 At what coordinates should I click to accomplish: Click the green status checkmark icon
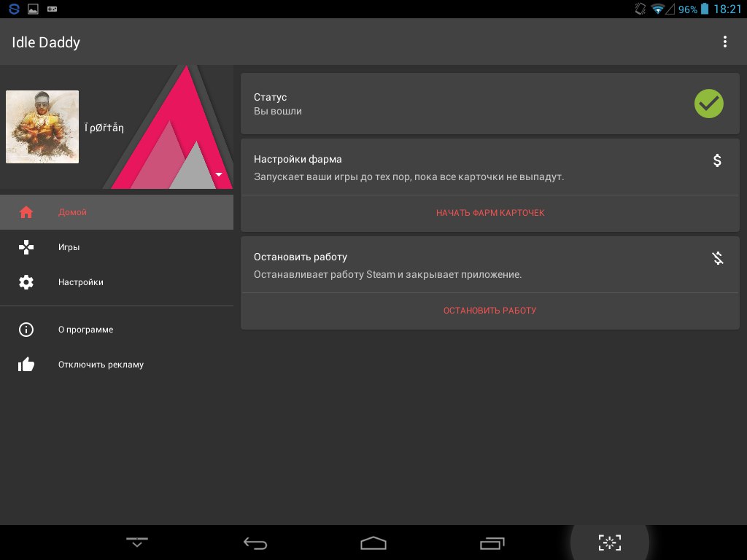click(708, 104)
